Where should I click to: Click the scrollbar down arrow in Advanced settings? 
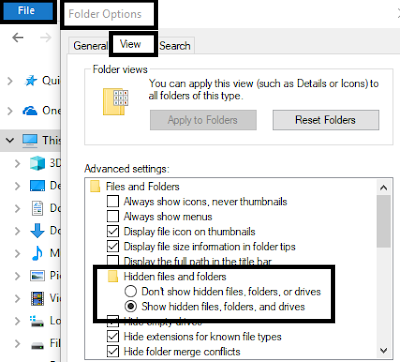coord(384,351)
